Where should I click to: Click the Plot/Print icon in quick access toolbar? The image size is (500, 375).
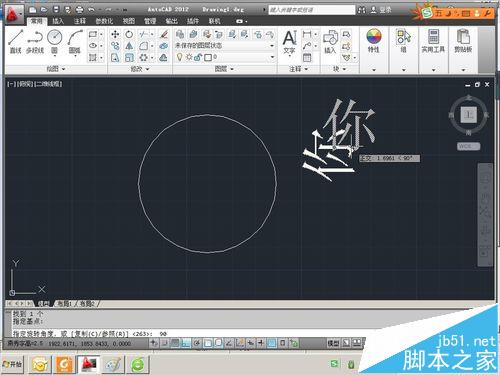[79, 10]
